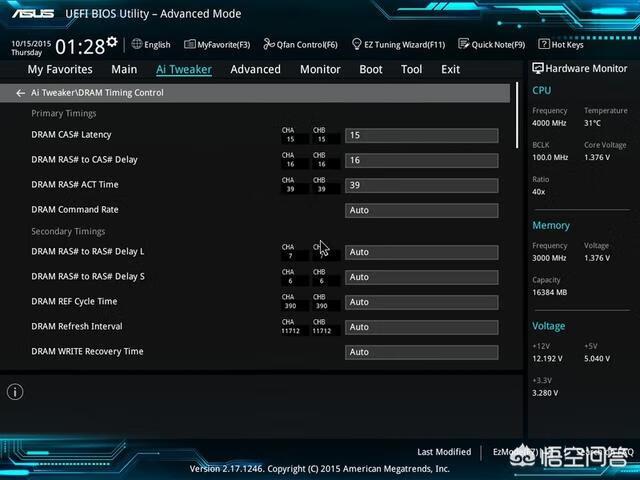Click the gear icon beside the clock
Screen dimensions: 640x480
click(x=112, y=43)
